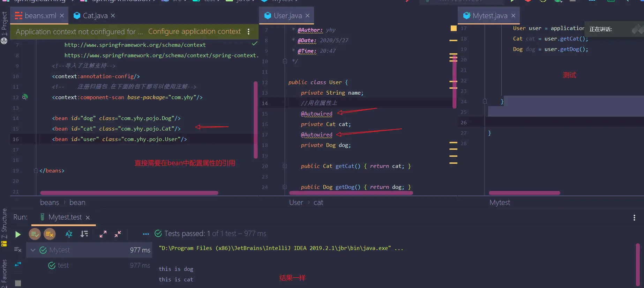
Task: Open more test runner options ellipsis
Action: tap(146, 234)
